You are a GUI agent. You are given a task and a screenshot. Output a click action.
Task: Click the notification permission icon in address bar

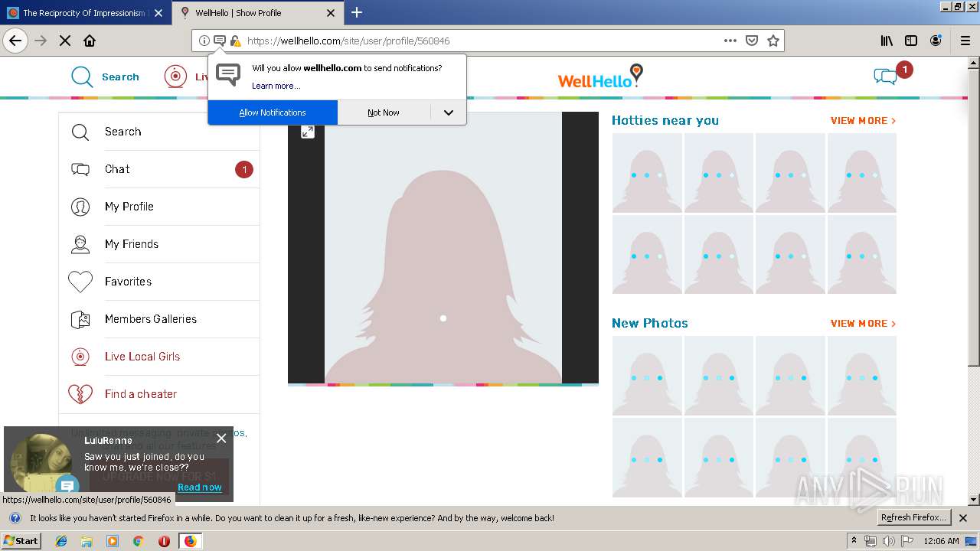pos(219,41)
